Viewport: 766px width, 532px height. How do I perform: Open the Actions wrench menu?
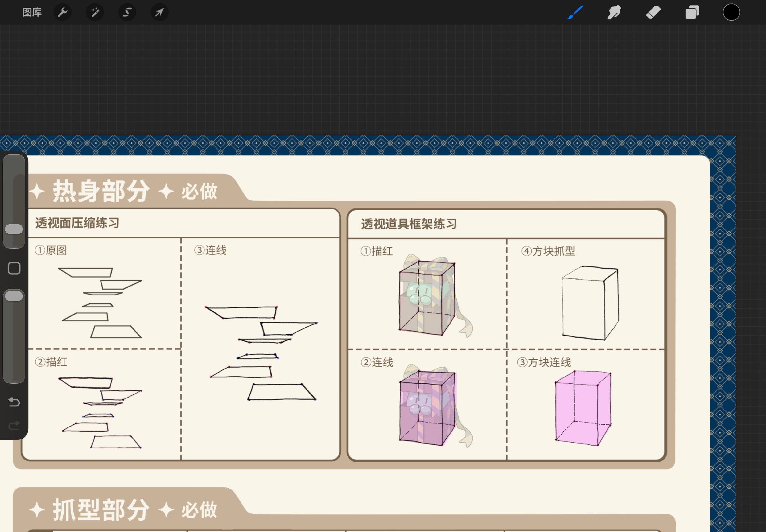click(63, 12)
